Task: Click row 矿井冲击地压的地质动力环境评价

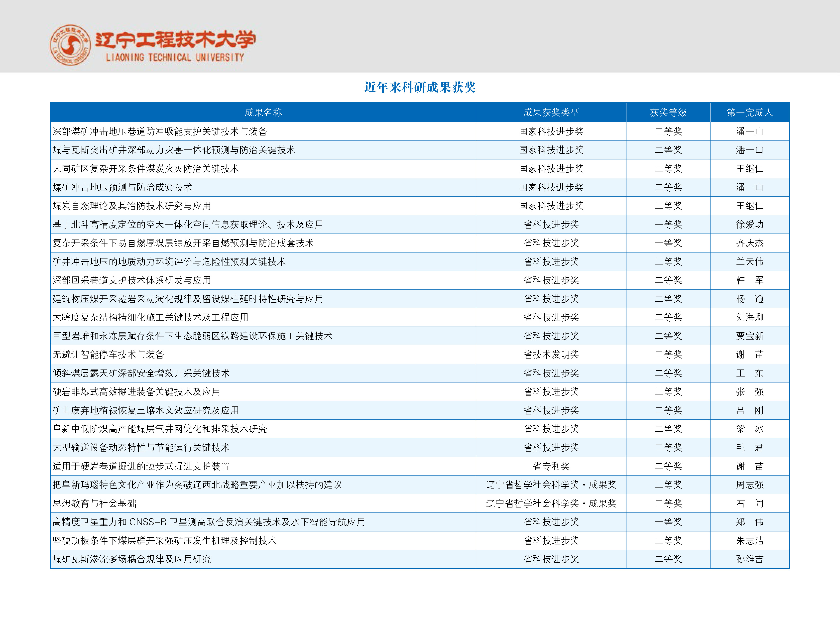Action: coord(420,261)
